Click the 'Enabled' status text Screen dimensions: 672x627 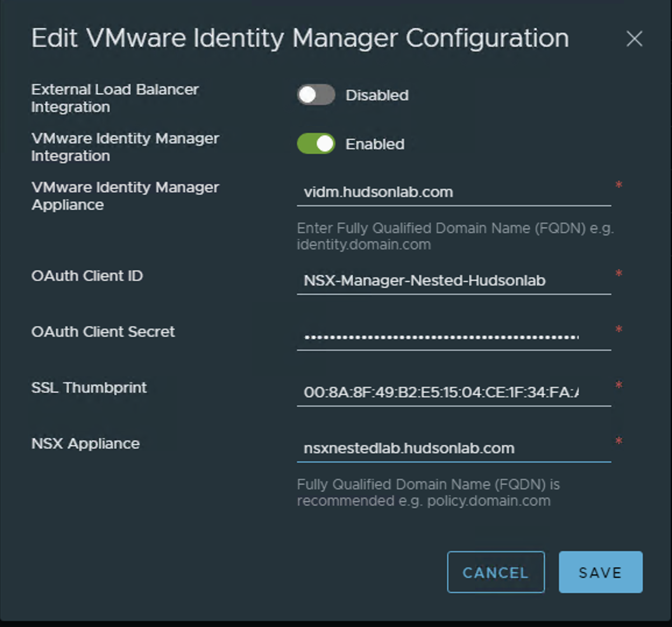[375, 144]
